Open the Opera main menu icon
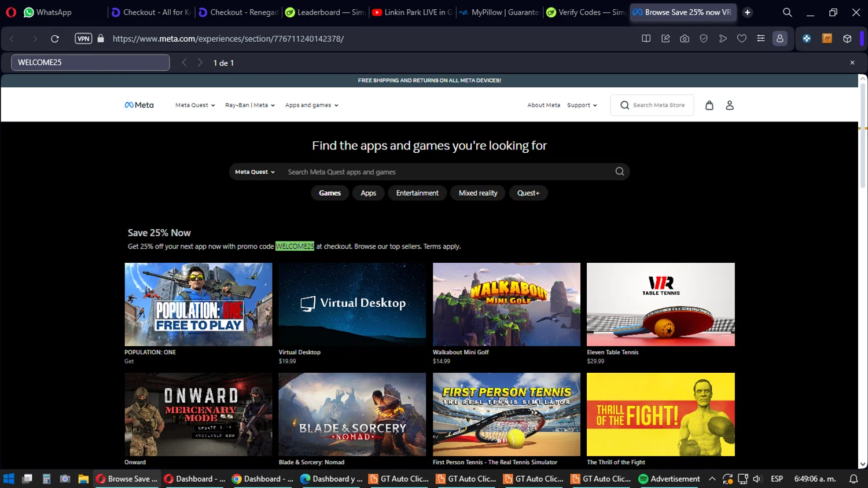The image size is (868, 488). (11, 12)
